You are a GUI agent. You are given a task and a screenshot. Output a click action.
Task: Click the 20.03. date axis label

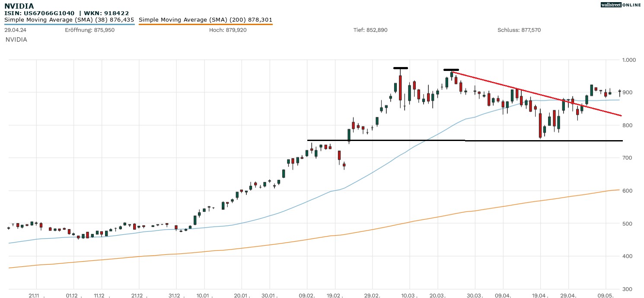tap(437, 295)
